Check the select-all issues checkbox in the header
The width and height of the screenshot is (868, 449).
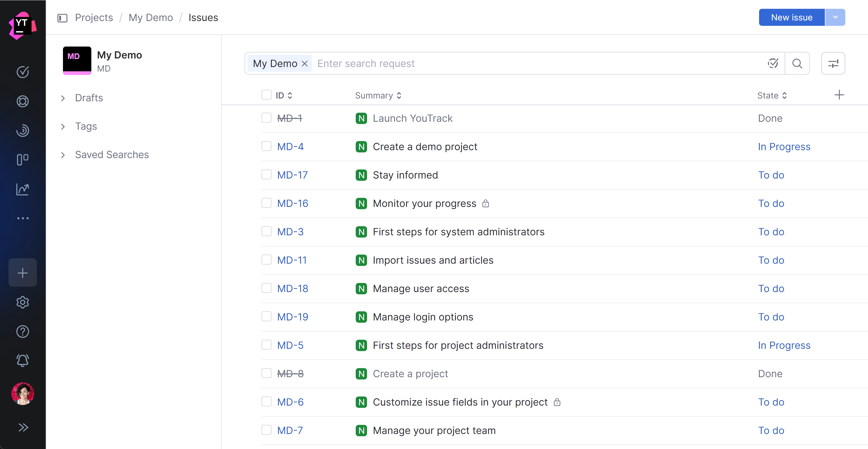pos(266,95)
